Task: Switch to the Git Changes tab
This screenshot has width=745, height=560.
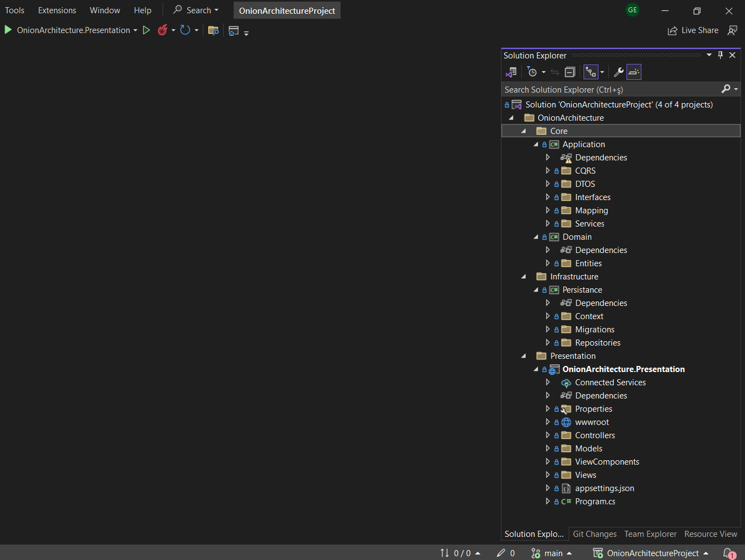Action: pyautogui.click(x=595, y=534)
